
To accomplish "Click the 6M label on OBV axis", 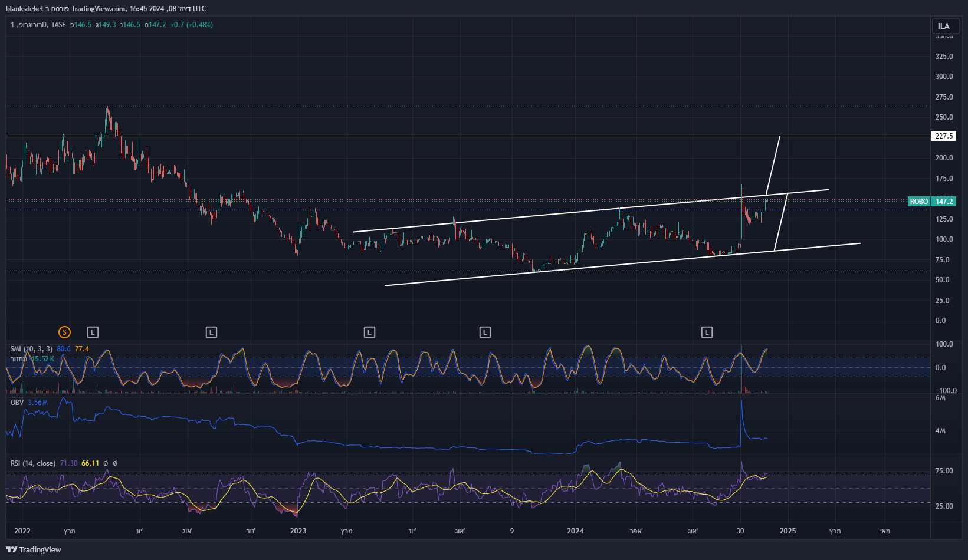I will (x=940, y=398).
